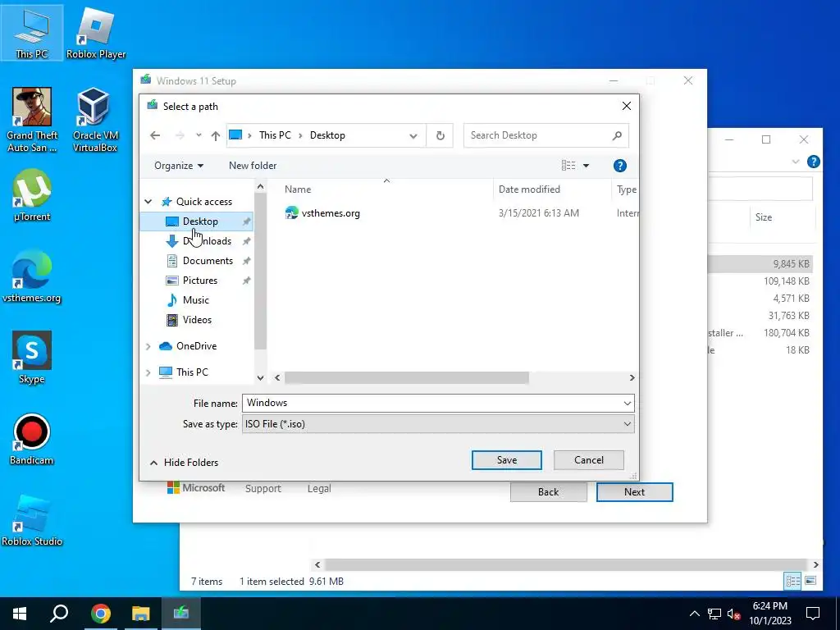This screenshot has height=630, width=840.
Task: Expand the OneDrive tree node
Action: (148, 347)
